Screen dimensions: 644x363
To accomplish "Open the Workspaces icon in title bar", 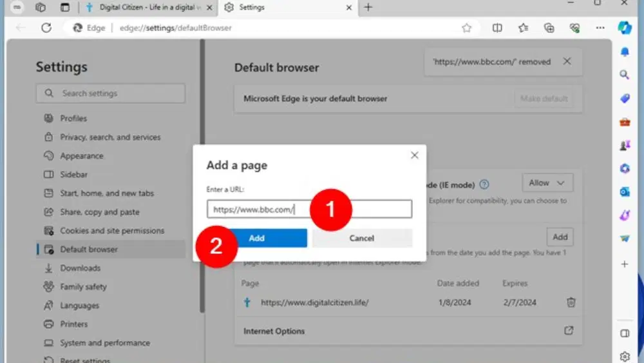I will coord(40,7).
